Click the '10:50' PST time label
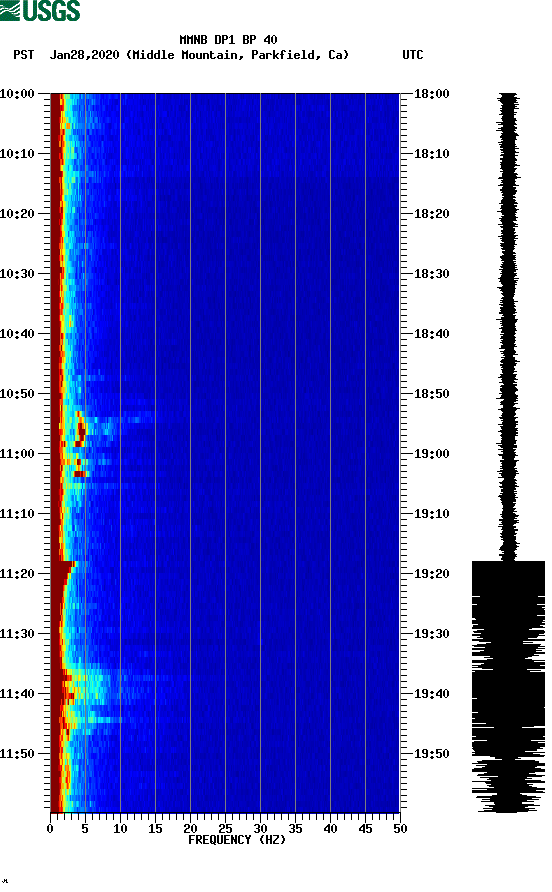Image resolution: width=552 pixels, height=892 pixels. click(x=17, y=394)
